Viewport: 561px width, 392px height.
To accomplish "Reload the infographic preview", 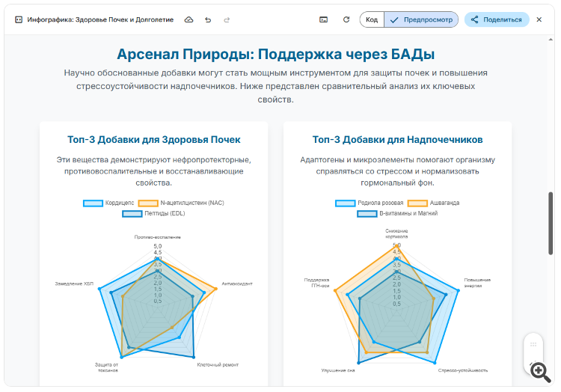I will click(x=346, y=19).
